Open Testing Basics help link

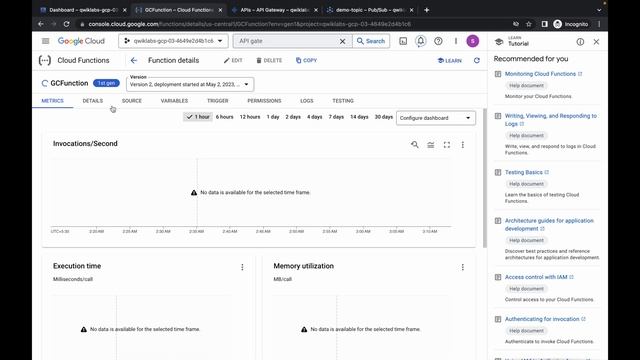[524, 172]
